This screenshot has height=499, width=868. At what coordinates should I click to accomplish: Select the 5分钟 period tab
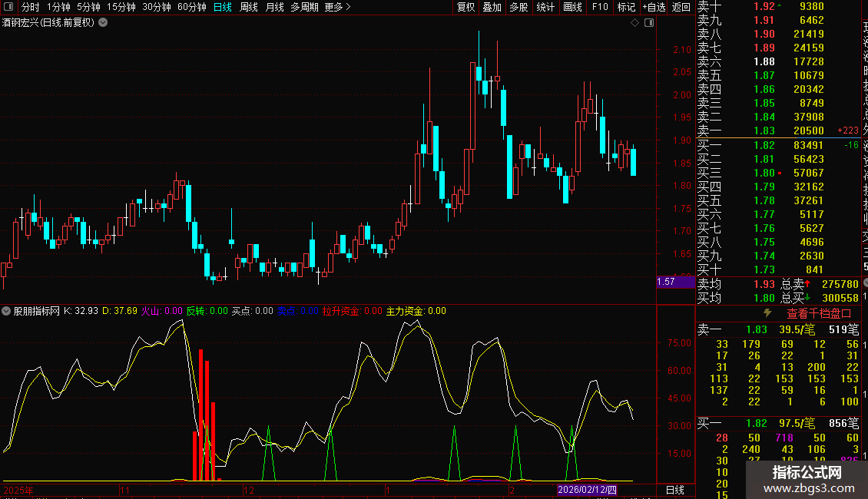(x=88, y=7)
